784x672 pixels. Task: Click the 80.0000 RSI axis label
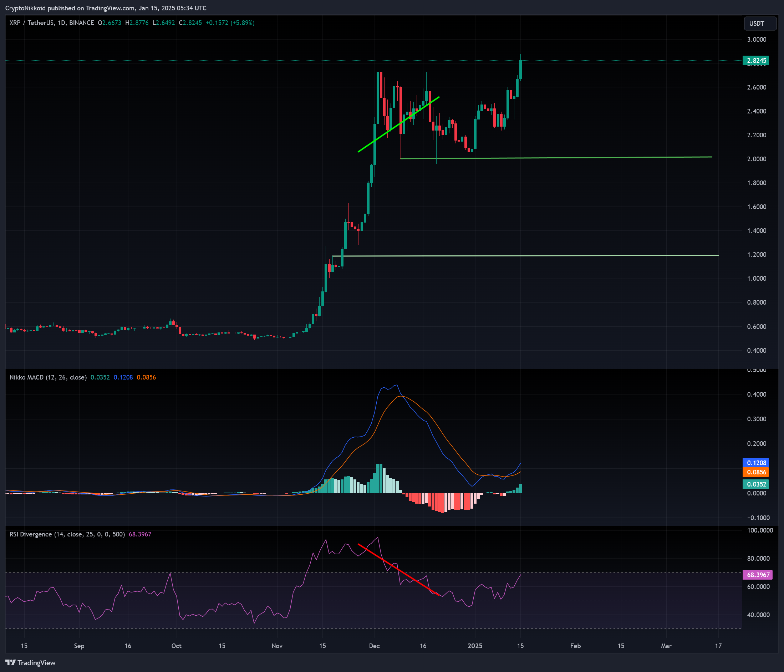[758, 559]
